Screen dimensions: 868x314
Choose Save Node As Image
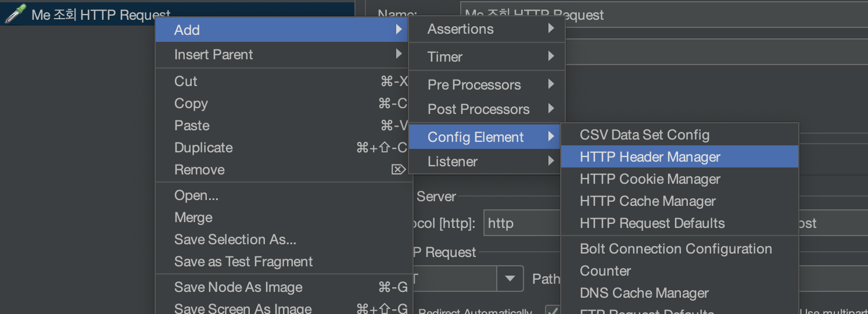(238, 287)
